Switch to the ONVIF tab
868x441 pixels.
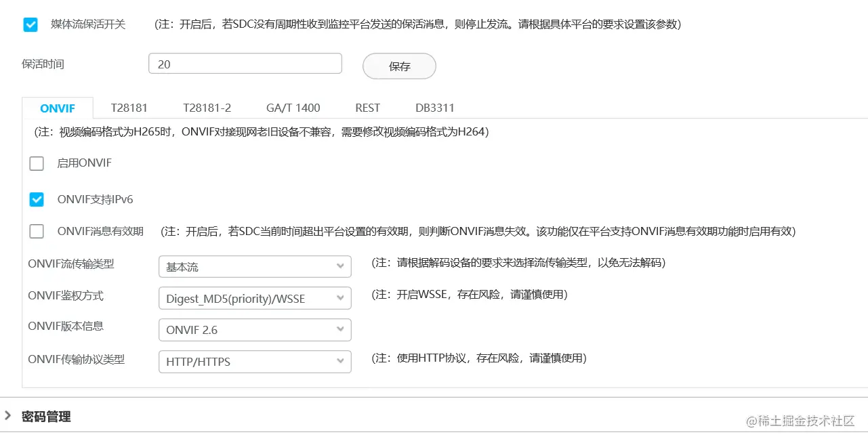[58, 108]
